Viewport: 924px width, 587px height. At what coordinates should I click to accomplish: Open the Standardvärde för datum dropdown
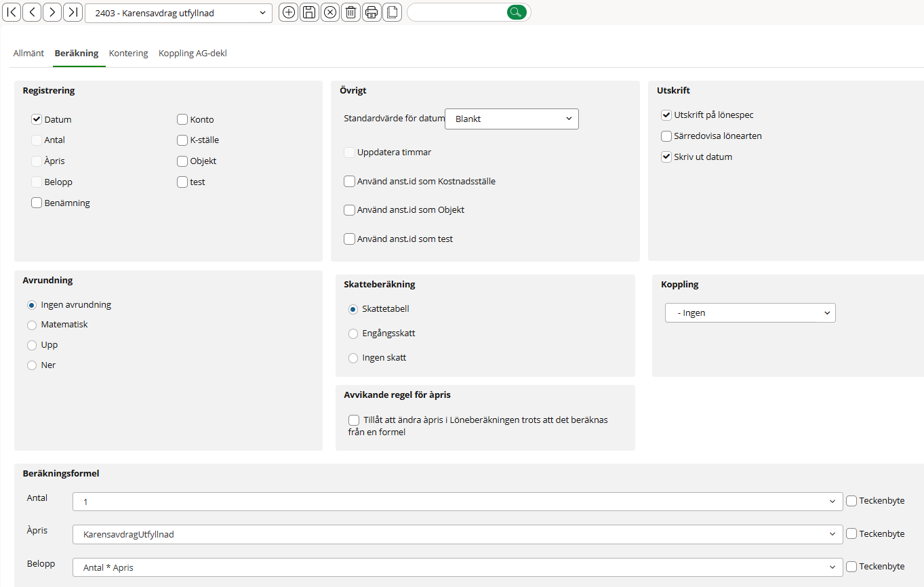pos(512,119)
